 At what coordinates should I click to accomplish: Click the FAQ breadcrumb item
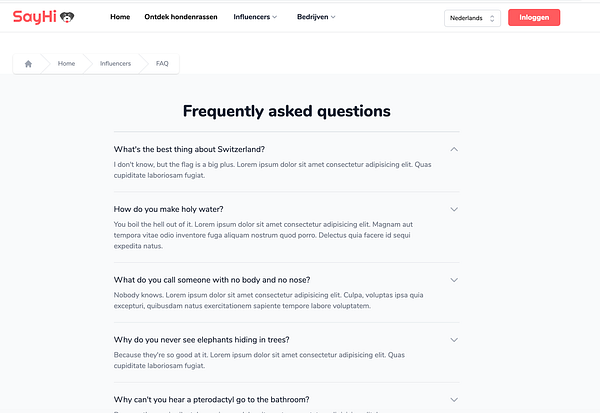162,64
